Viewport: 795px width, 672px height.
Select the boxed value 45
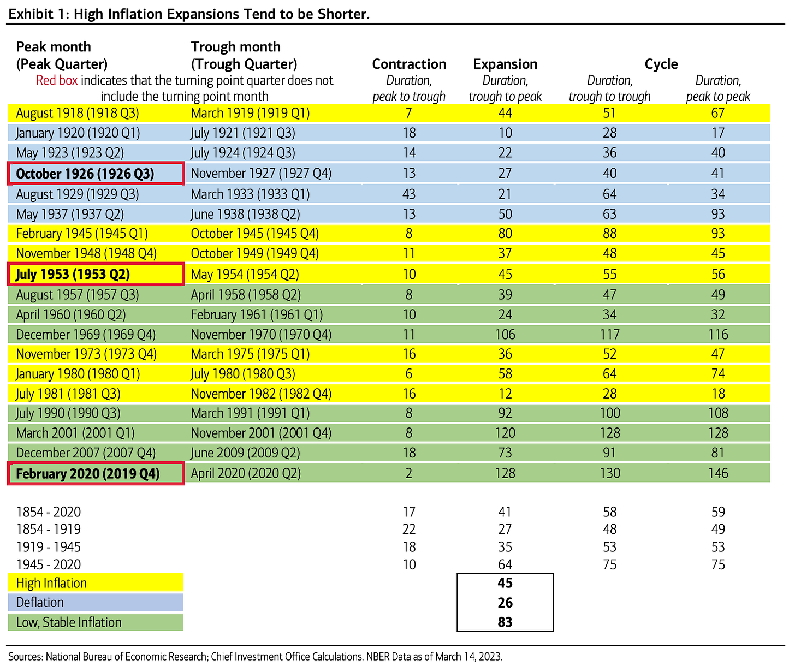click(505, 583)
